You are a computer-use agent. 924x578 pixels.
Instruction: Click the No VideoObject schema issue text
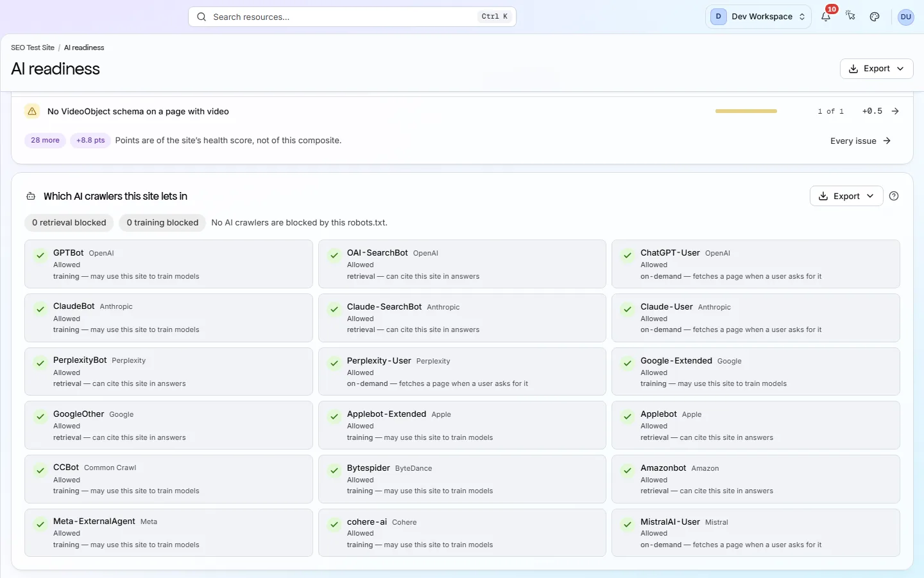click(x=138, y=111)
